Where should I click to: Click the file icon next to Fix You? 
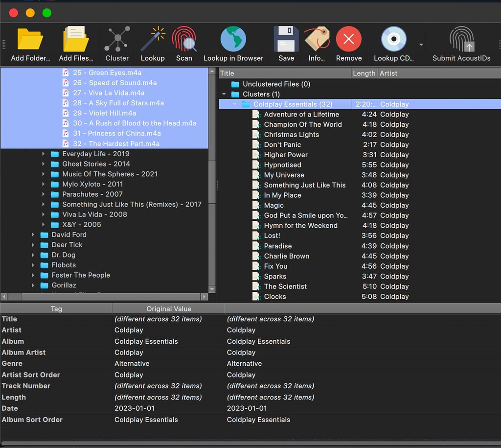click(256, 266)
